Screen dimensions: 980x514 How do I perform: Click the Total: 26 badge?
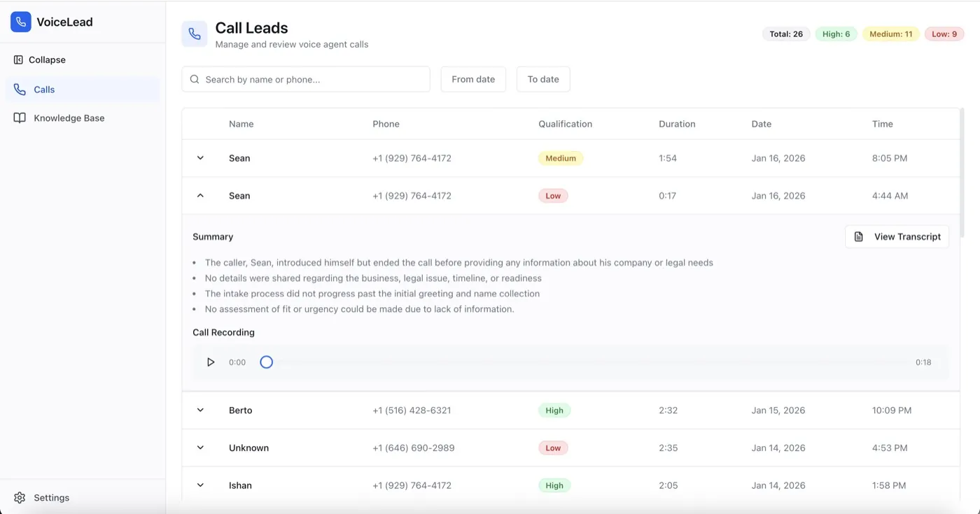point(786,34)
